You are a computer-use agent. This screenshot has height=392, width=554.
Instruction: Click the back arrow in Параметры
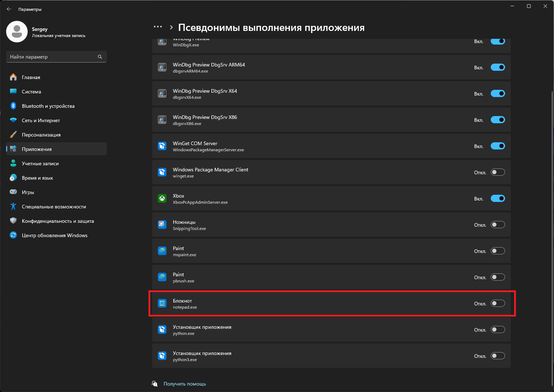(x=9, y=9)
